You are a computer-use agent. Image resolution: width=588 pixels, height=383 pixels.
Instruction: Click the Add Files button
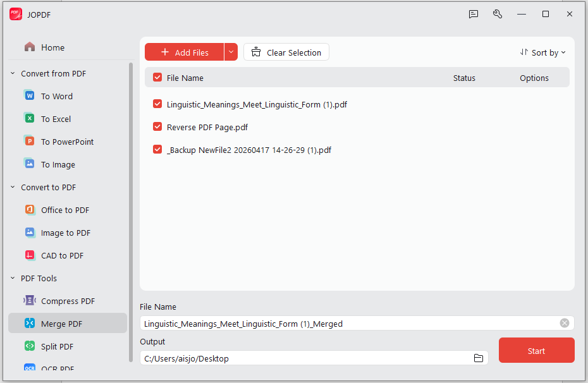point(185,52)
